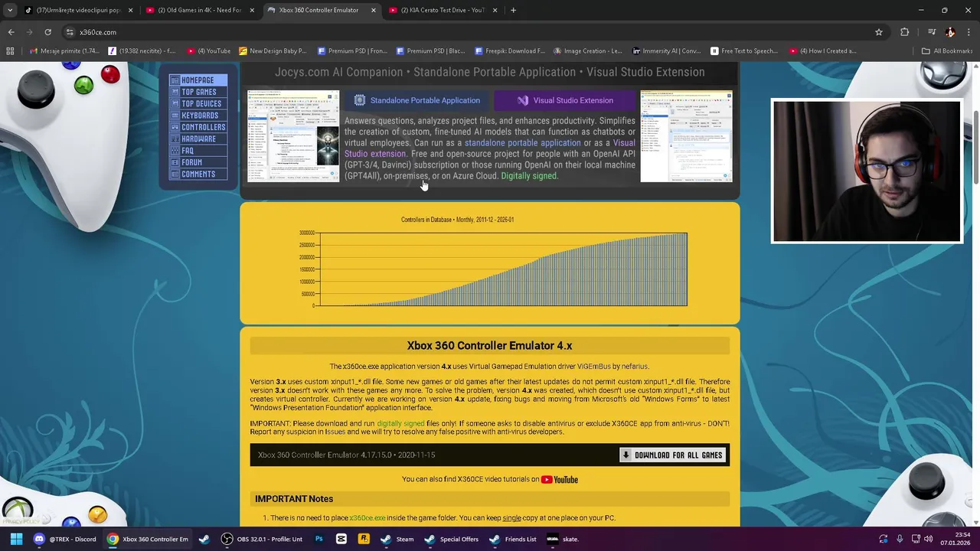This screenshot has width=980, height=551.
Task: Open the Free Text to Speech bookmark
Action: pyautogui.click(x=744, y=51)
